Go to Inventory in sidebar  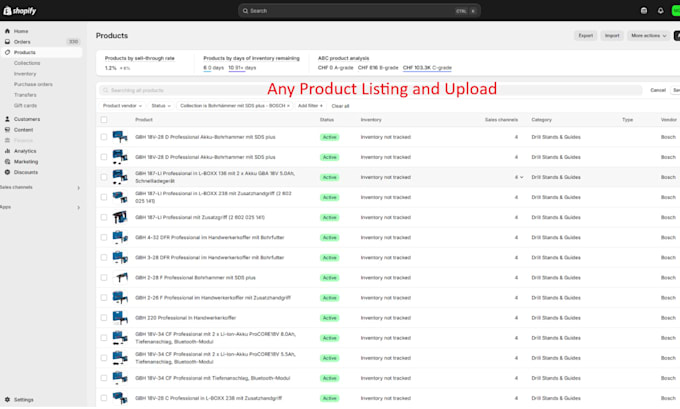[25, 74]
